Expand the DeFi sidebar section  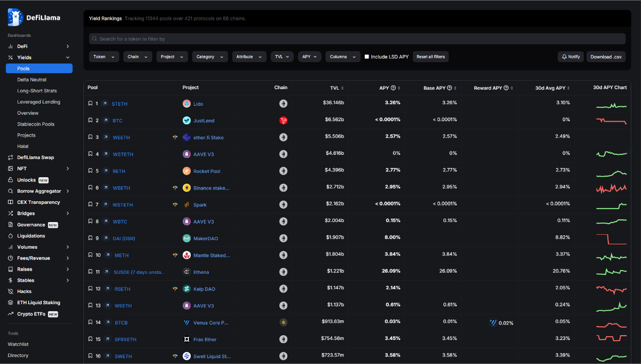point(67,46)
